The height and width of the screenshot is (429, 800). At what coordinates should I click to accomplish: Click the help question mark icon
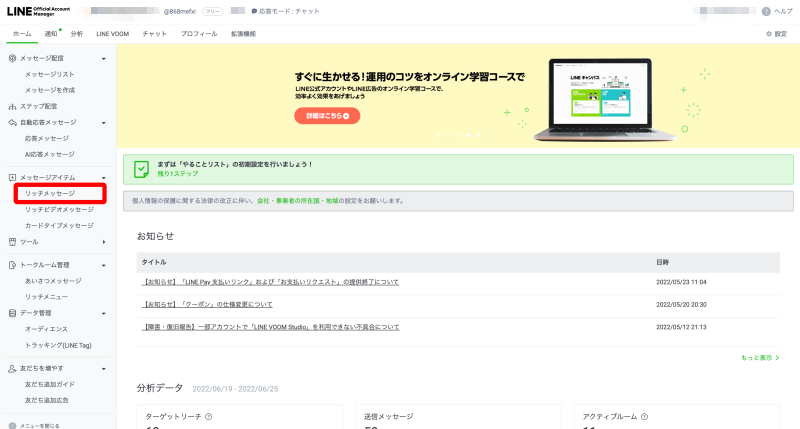point(766,11)
